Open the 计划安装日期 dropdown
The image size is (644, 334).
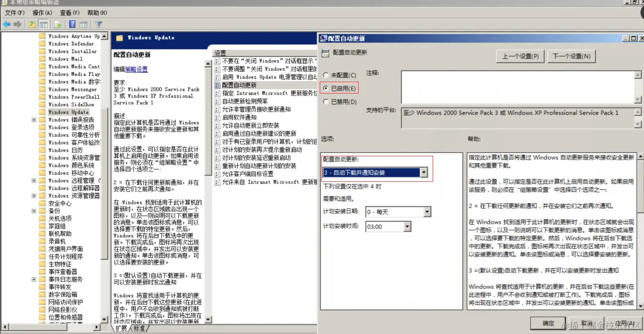point(427,212)
